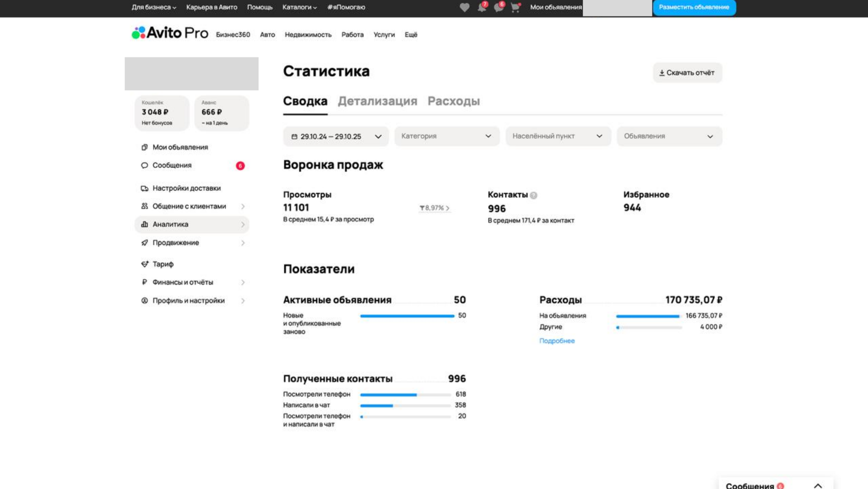Click the Разместить объявление button
This screenshot has width=868, height=489.
click(x=694, y=7)
